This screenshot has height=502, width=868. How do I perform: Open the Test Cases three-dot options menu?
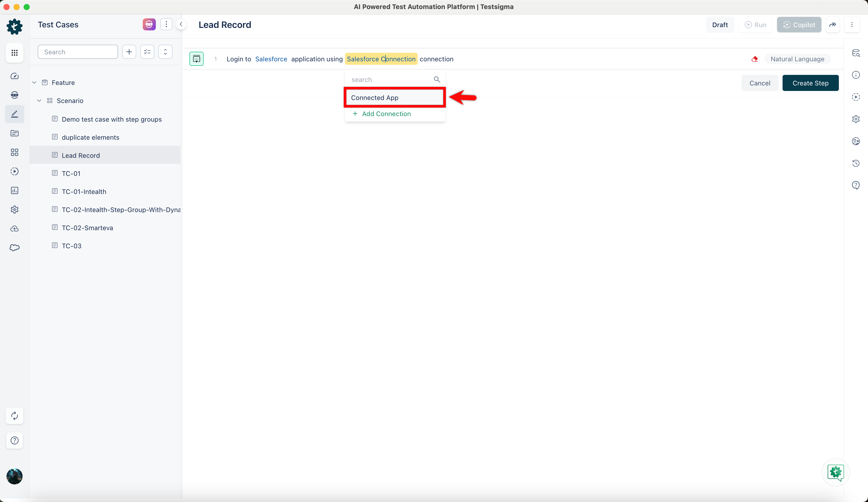(x=166, y=24)
